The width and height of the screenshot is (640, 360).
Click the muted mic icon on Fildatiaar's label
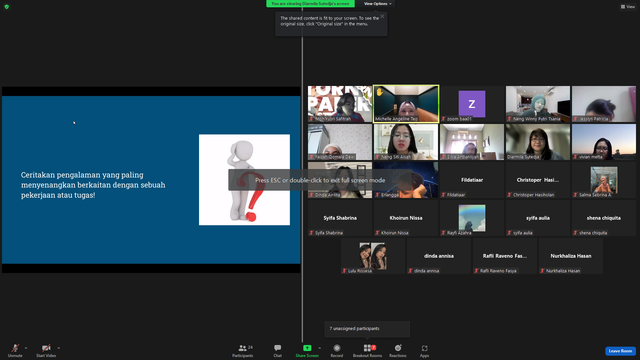(x=443, y=195)
